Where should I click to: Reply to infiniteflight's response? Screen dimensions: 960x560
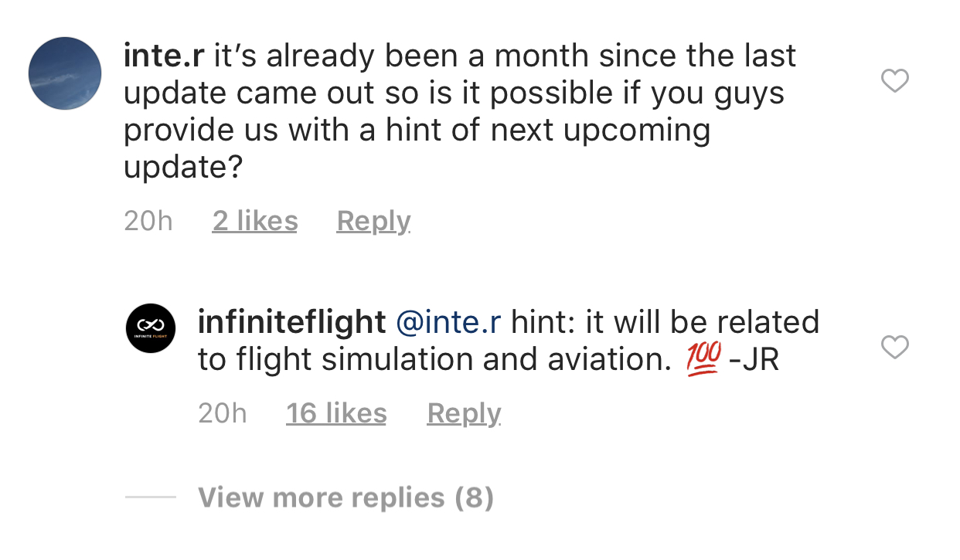[x=464, y=414]
